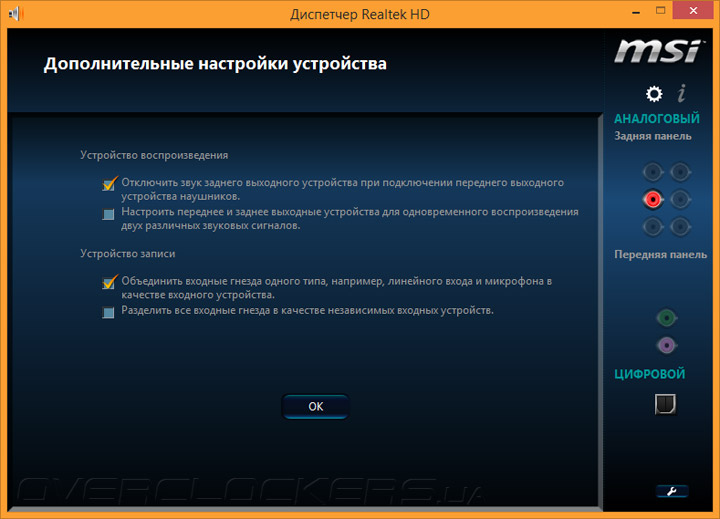Click the 'Устройство воспроизведения' heading
The width and height of the screenshot is (720, 519).
click(x=154, y=155)
